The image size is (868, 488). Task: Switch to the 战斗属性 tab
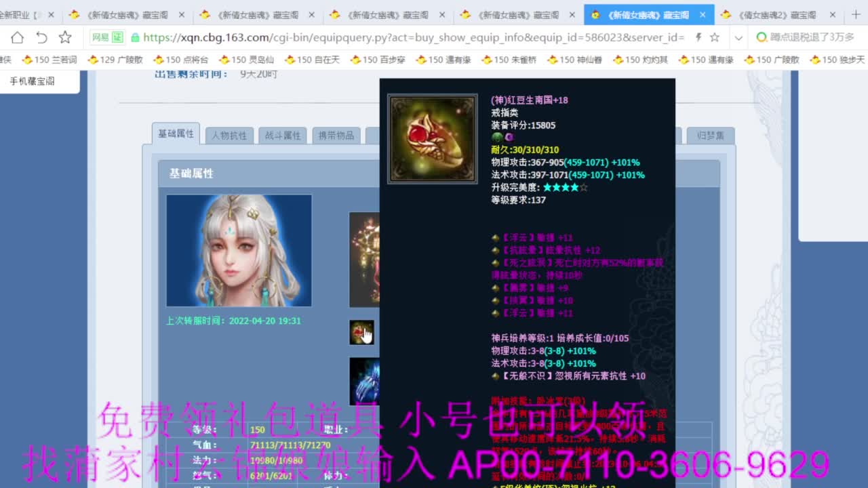(x=283, y=136)
